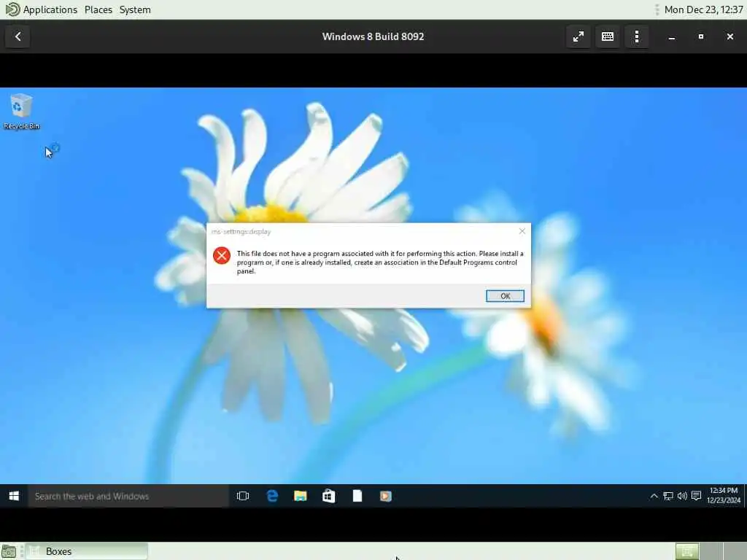This screenshot has height=560, width=747.
Task: Click the error icon in the dialog
Action: pos(222,256)
